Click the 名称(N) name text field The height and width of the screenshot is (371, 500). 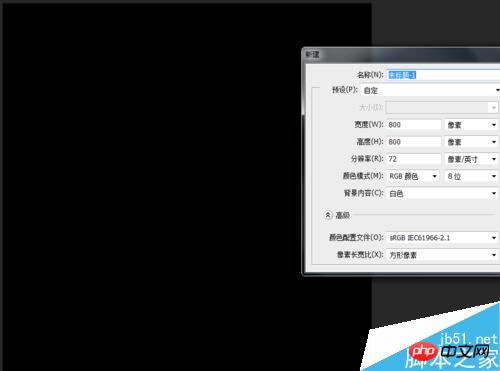[443, 75]
